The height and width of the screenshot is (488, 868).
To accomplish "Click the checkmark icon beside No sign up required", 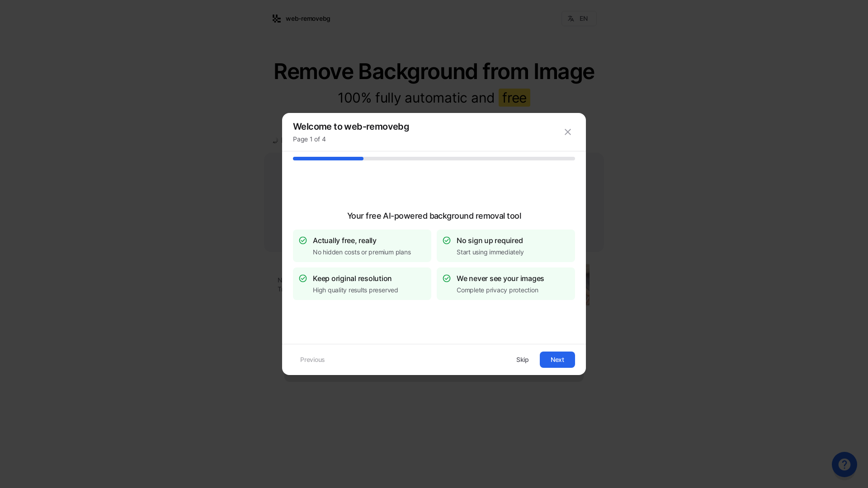I will (447, 240).
